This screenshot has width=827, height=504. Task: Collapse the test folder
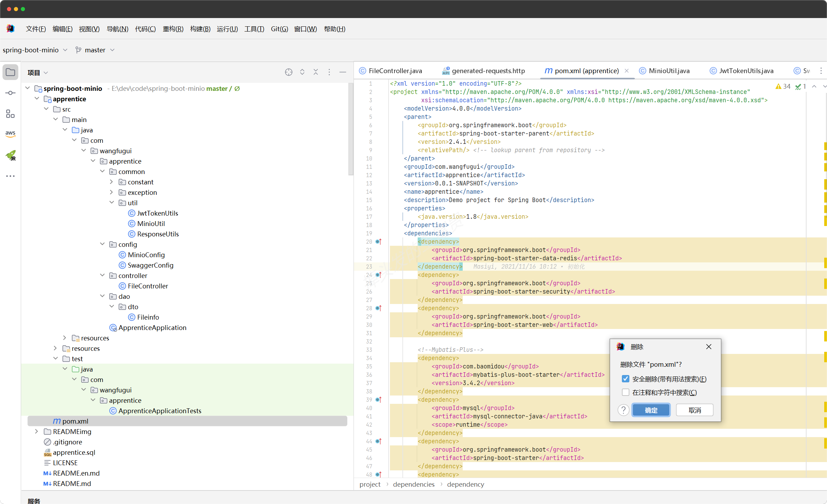tap(55, 358)
